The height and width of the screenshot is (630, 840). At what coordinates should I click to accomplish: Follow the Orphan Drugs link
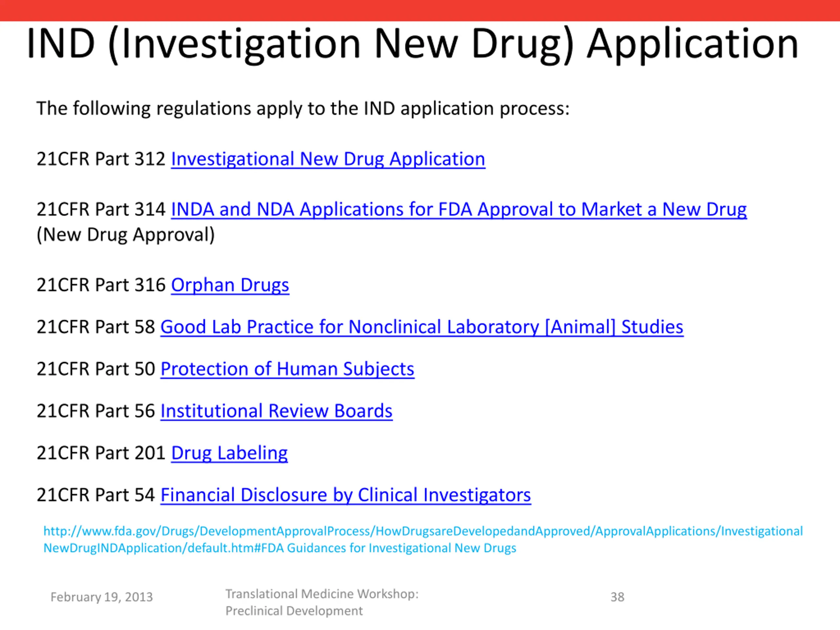(230, 285)
